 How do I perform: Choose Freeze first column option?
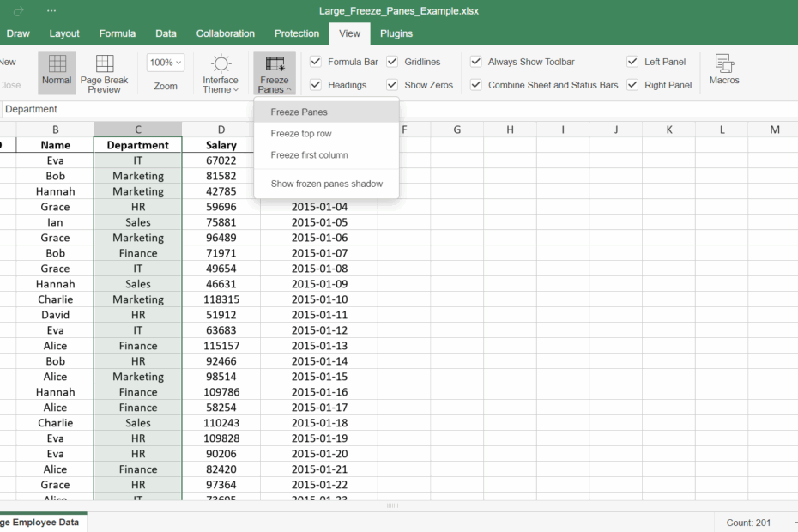coord(326,154)
